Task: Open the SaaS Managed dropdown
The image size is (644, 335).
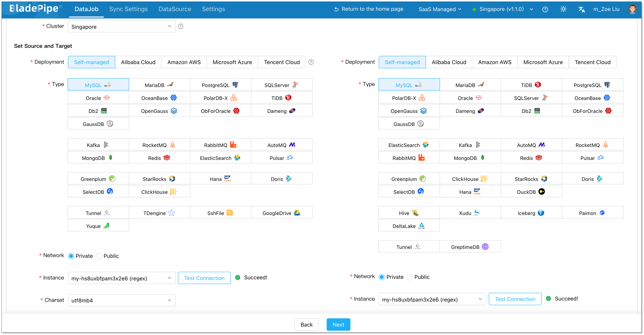Action: pos(440,9)
